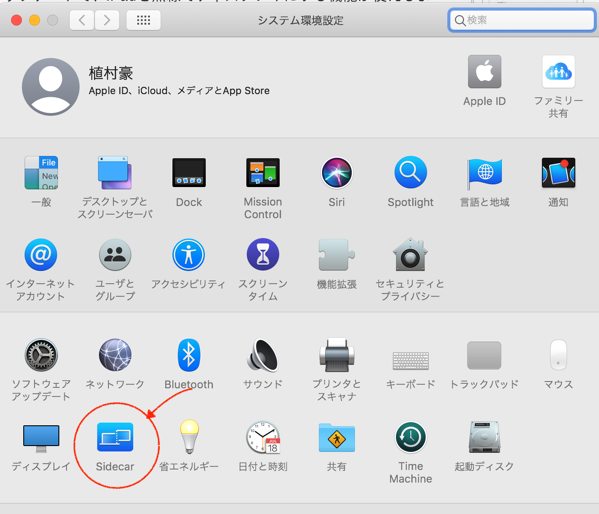
Task: Open 起動ディスク preferences
Action: pos(484,437)
